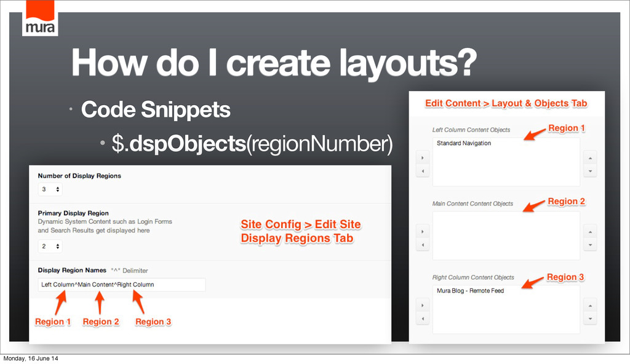The image size is (630, 364).
Task: Remove object from Left Column with left arrow
Action: point(422,171)
